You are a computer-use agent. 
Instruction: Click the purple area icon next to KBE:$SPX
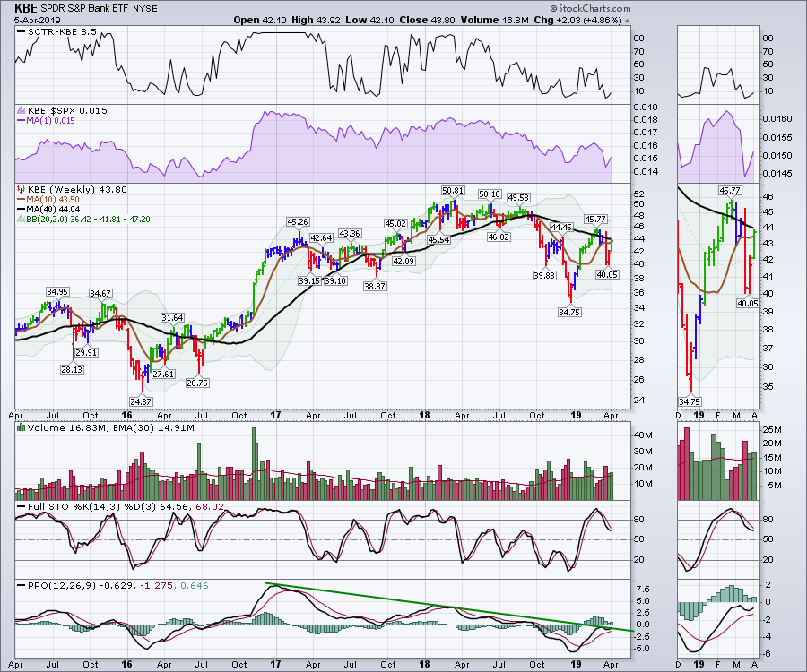(22, 110)
